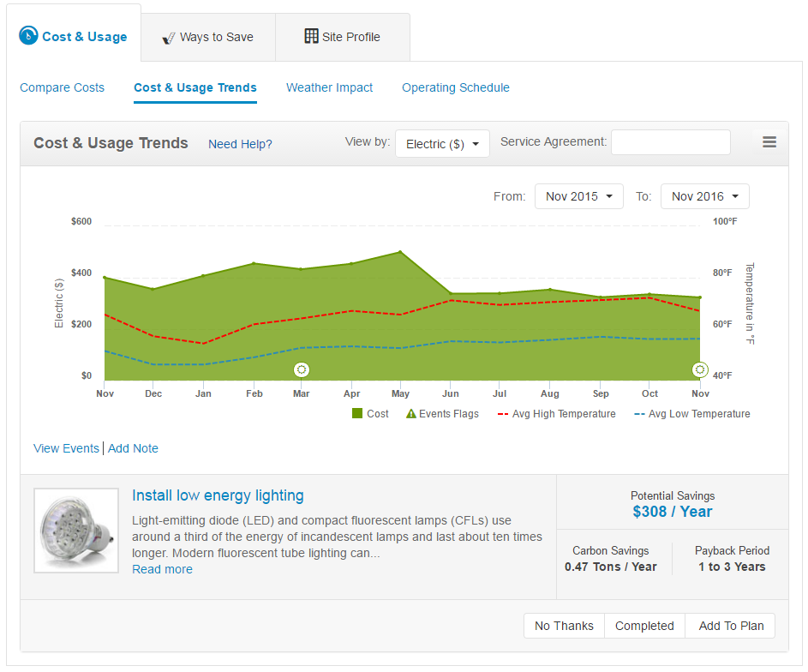Click the No Thanks button
The height and width of the screenshot is (672, 808).
(x=564, y=626)
